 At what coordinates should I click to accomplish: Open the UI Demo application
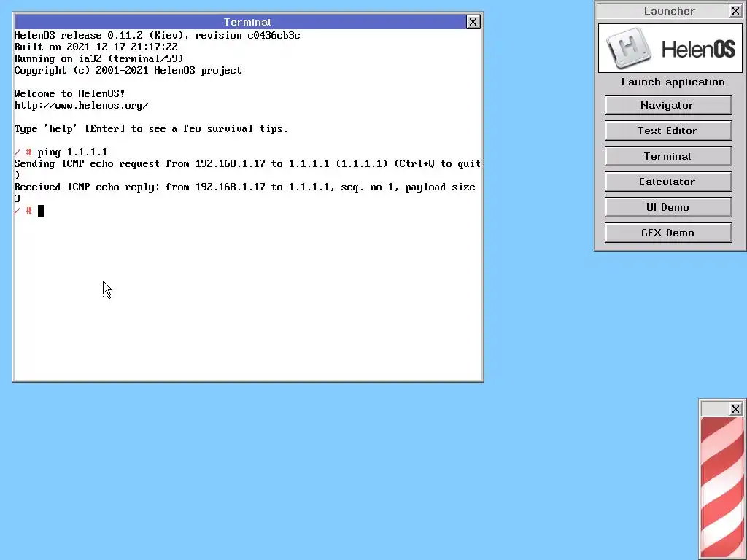668,207
